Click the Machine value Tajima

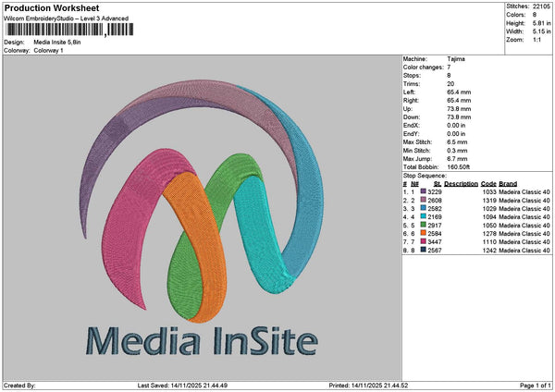[x=456, y=59]
